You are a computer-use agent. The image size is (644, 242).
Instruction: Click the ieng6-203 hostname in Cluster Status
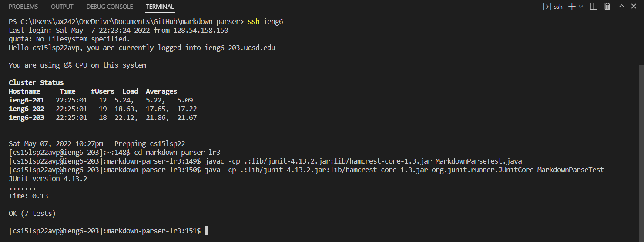pyautogui.click(x=26, y=118)
